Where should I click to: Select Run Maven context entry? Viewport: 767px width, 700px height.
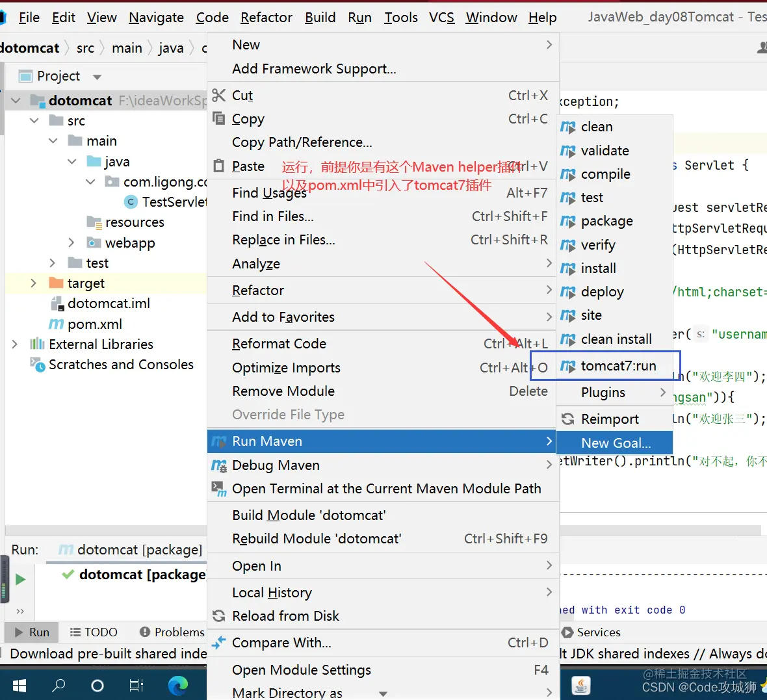(383, 441)
